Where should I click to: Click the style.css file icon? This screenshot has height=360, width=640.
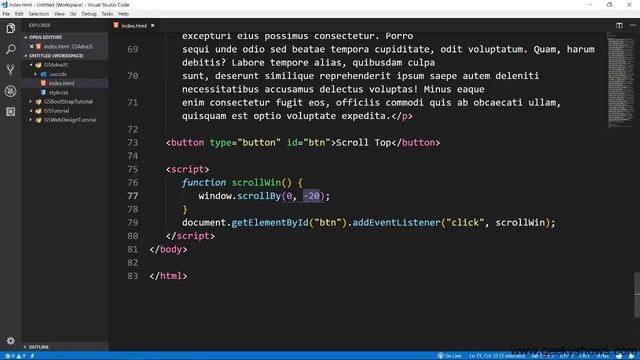(43, 93)
